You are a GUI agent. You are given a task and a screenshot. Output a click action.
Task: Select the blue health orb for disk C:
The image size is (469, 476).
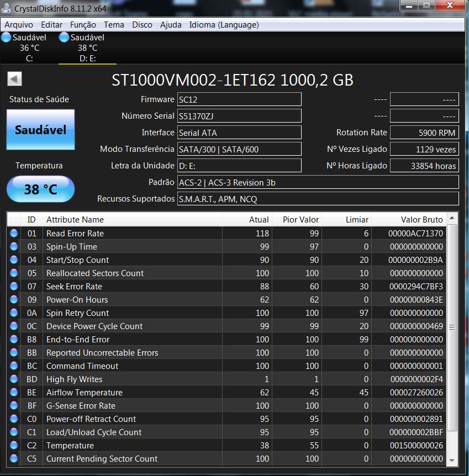[6, 38]
